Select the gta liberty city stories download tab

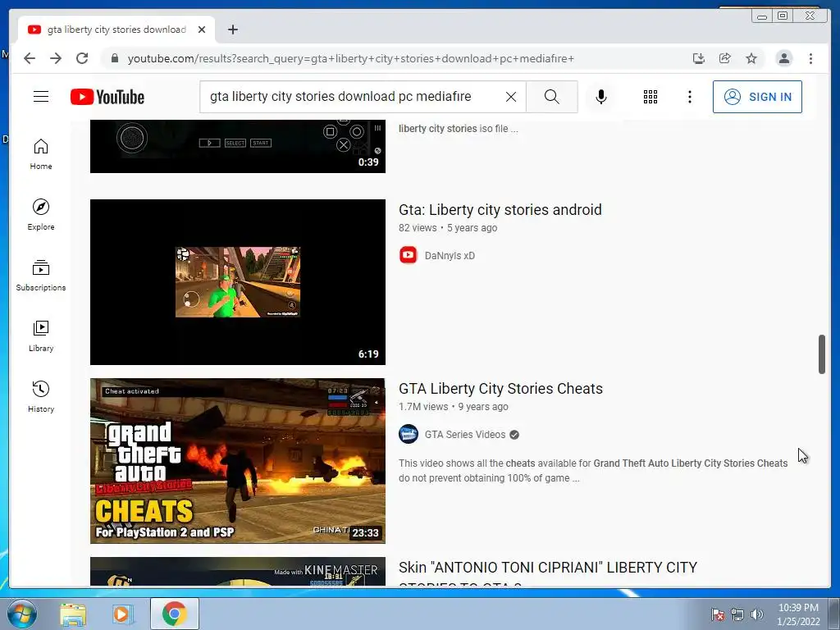point(116,30)
